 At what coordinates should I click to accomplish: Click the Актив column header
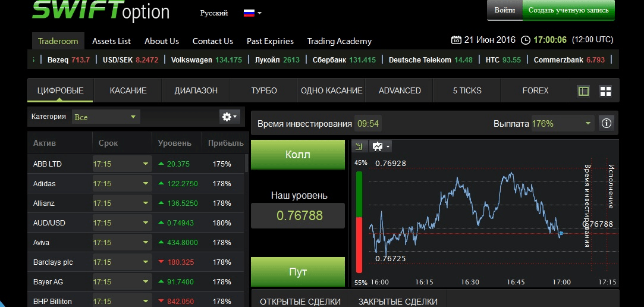point(45,143)
